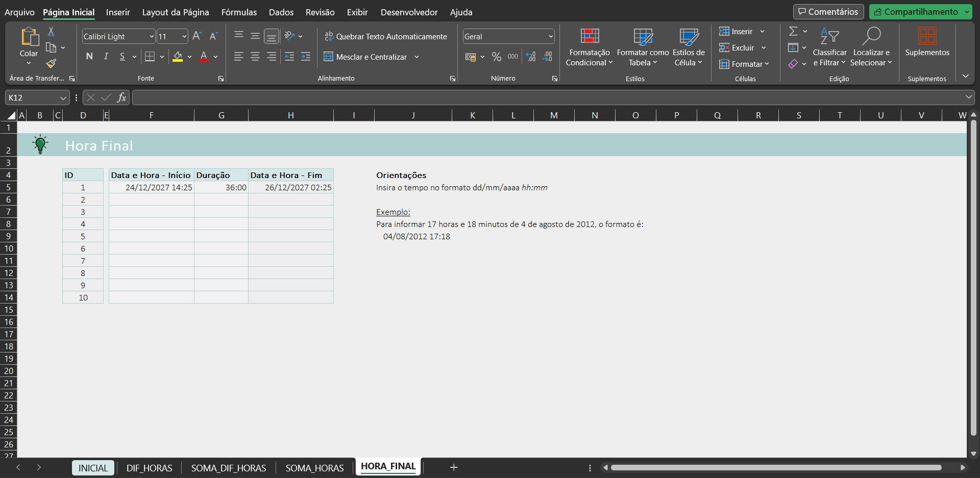Apply bold formatting with the N icon

pyautogui.click(x=89, y=57)
